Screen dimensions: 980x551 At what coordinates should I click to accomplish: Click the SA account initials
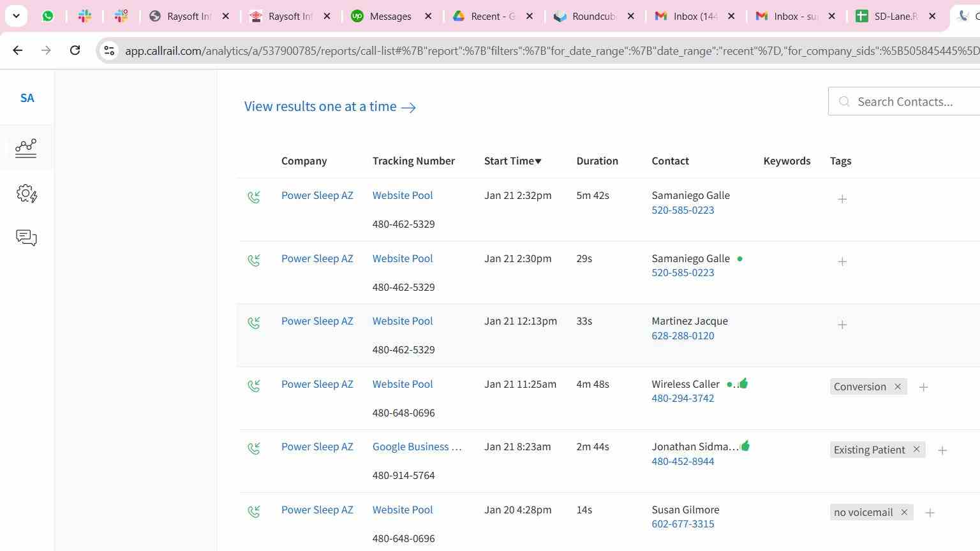pos(27,98)
